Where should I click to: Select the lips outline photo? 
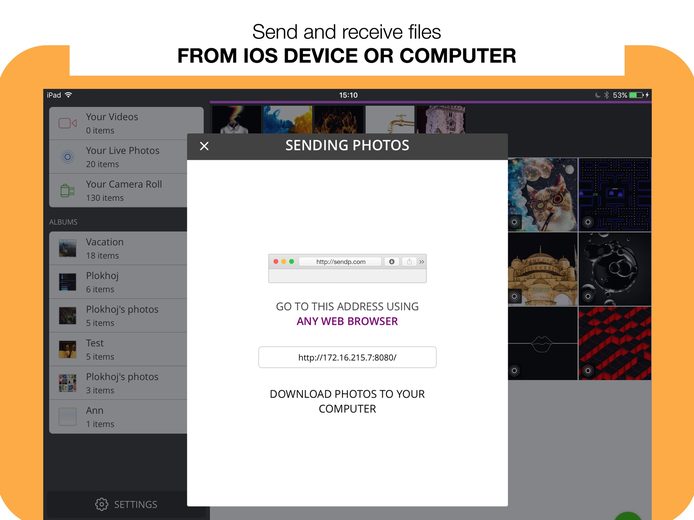543,343
